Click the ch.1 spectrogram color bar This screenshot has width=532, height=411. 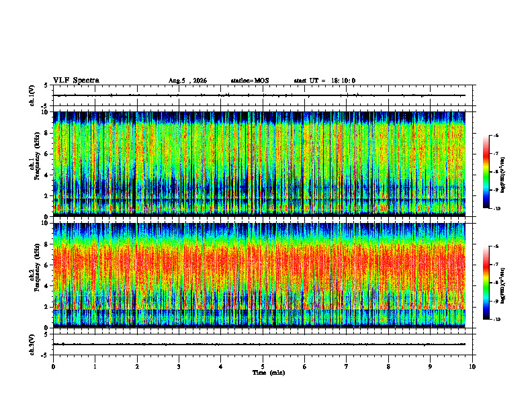[486, 172]
